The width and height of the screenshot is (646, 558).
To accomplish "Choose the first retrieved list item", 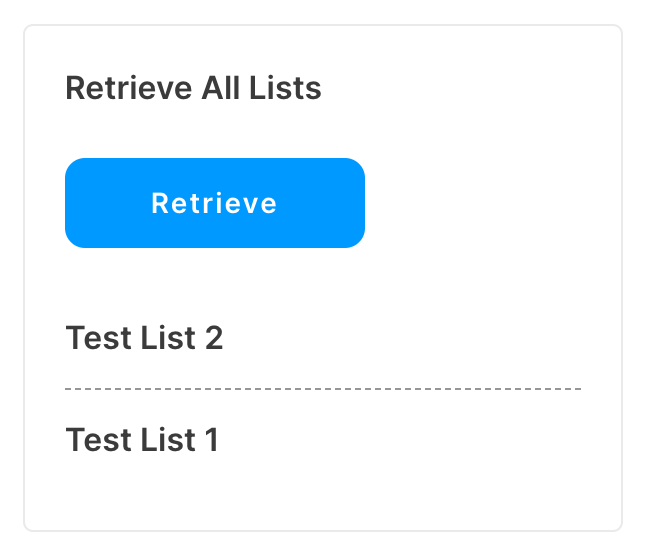I will (x=144, y=338).
